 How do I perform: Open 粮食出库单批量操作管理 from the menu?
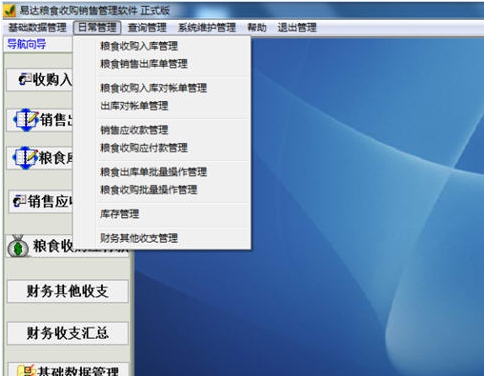[154, 172]
